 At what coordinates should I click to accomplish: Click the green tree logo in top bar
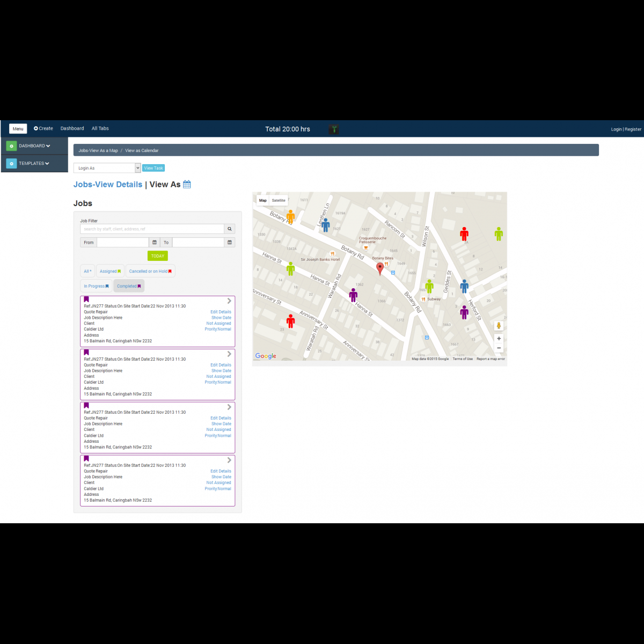334,129
